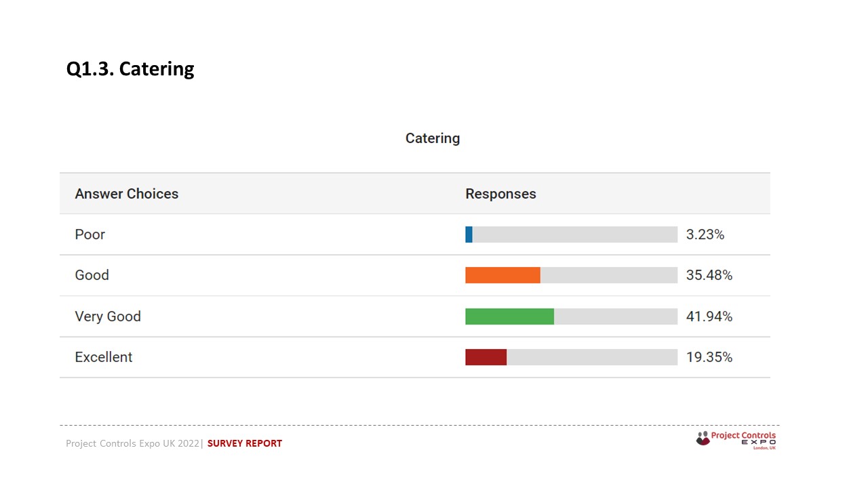
Task: Click the grey remainder of Excellent bar
Action: (592, 357)
